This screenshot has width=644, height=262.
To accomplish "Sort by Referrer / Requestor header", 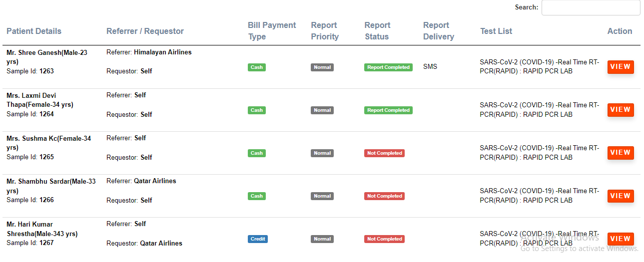I will click(145, 31).
